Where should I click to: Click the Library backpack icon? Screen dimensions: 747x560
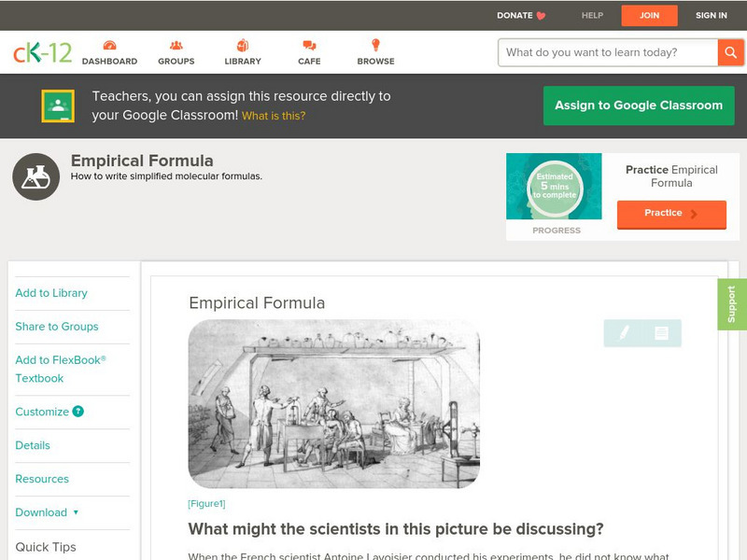point(243,45)
